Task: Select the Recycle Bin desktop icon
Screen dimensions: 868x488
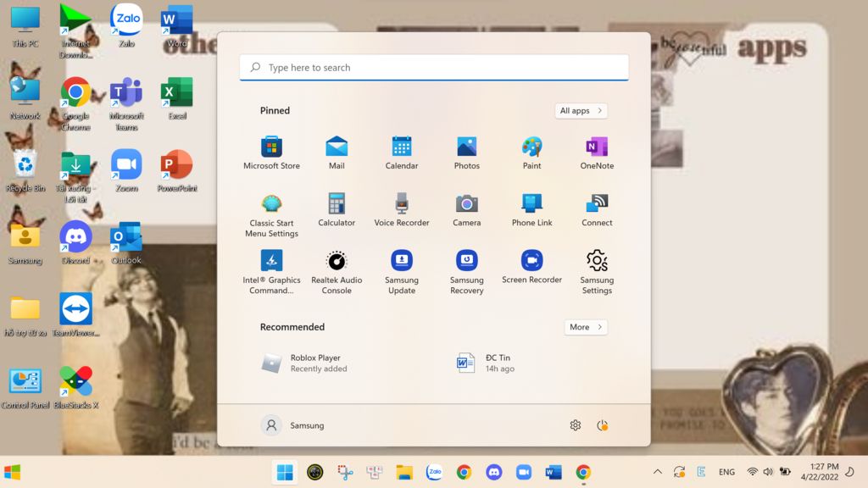Action: tap(25, 171)
